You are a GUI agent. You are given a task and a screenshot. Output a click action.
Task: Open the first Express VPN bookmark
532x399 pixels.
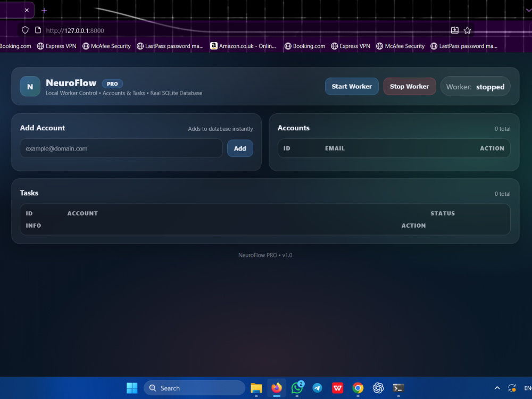click(x=57, y=46)
